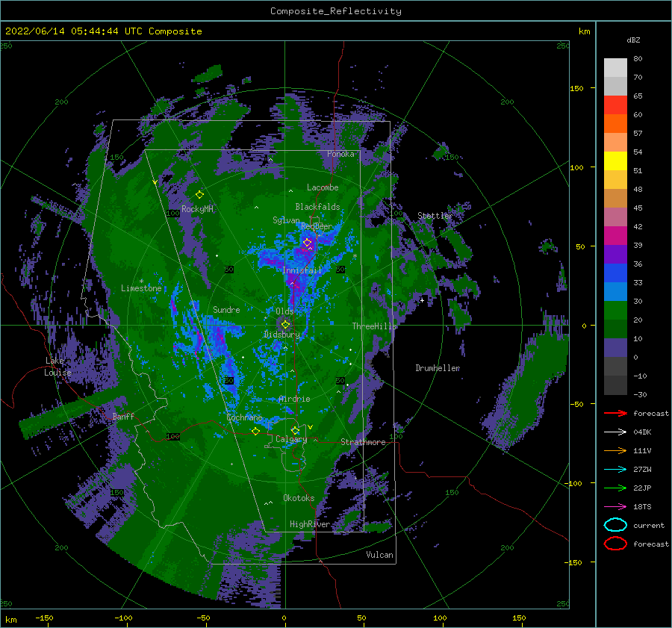Click the Lake Louise label

tap(58, 367)
